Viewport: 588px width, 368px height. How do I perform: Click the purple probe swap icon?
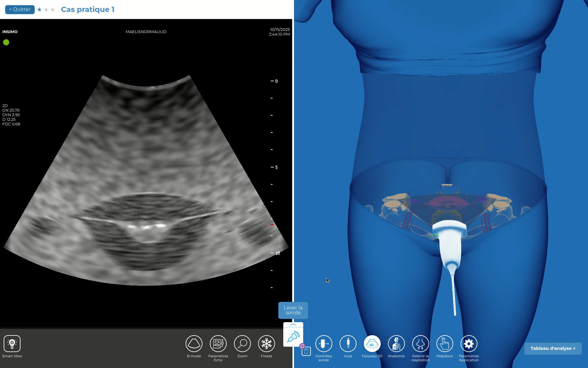coord(302,346)
